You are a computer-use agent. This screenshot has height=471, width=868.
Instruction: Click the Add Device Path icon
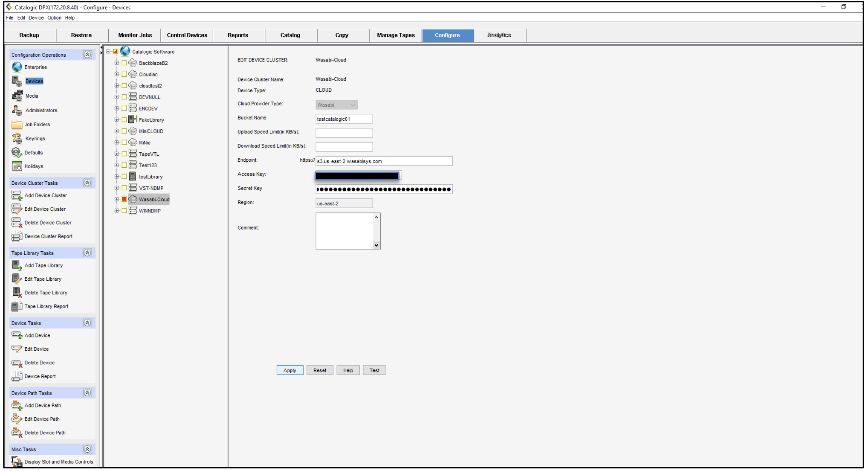click(x=17, y=405)
